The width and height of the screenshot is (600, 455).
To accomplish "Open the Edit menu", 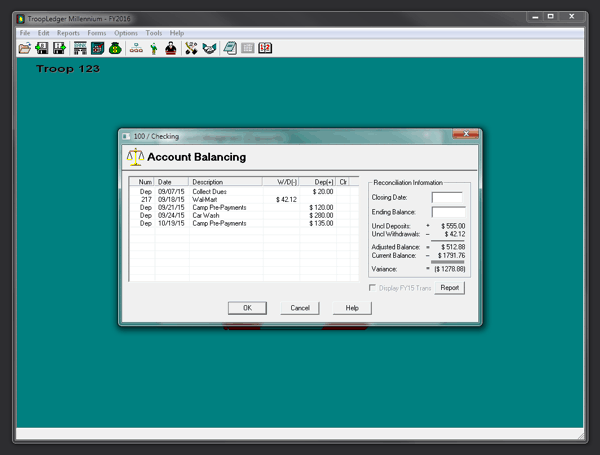I will tap(43, 33).
